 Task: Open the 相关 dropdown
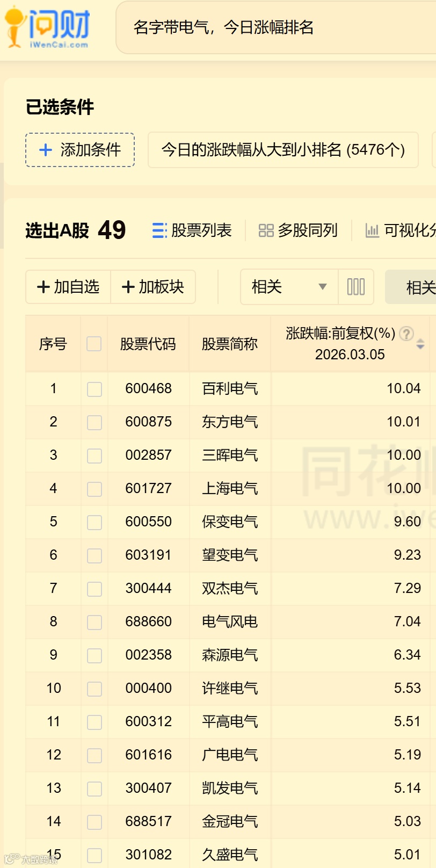point(289,287)
